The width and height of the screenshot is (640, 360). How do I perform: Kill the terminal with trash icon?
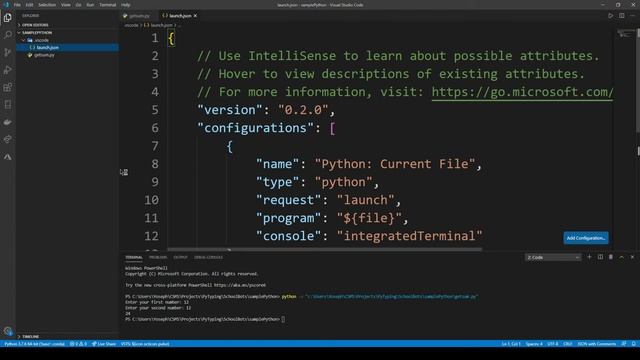point(611,257)
